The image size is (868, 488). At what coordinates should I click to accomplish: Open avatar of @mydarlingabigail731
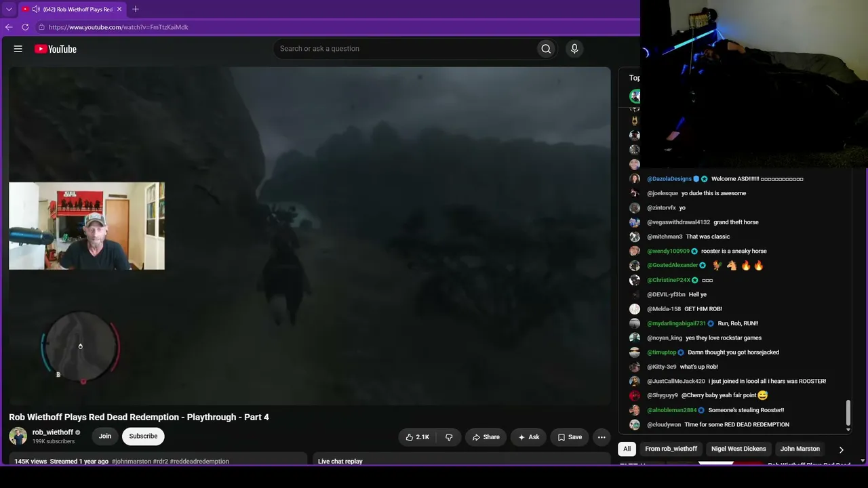(x=635, y=323)
